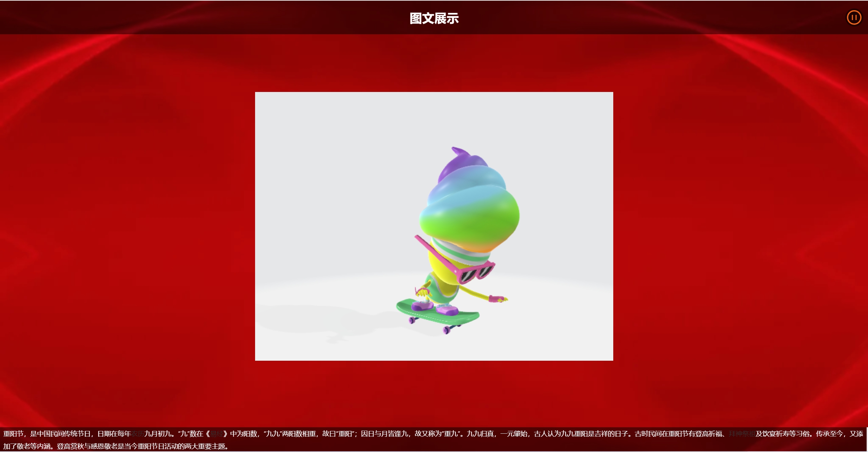Select the sentence 登高赏秋与感恩敬老是当今重阳节日活动的两大重要主题
The image size is (868, 452).
point(142,446)
